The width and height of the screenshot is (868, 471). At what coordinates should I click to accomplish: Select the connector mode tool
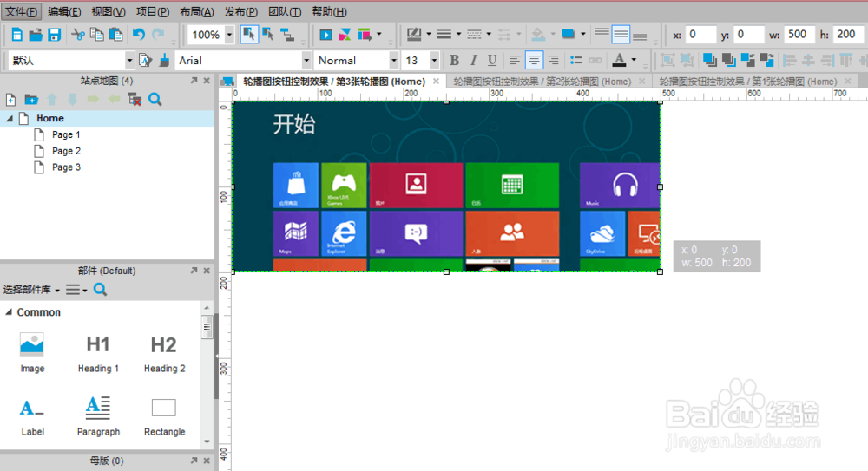286,35
